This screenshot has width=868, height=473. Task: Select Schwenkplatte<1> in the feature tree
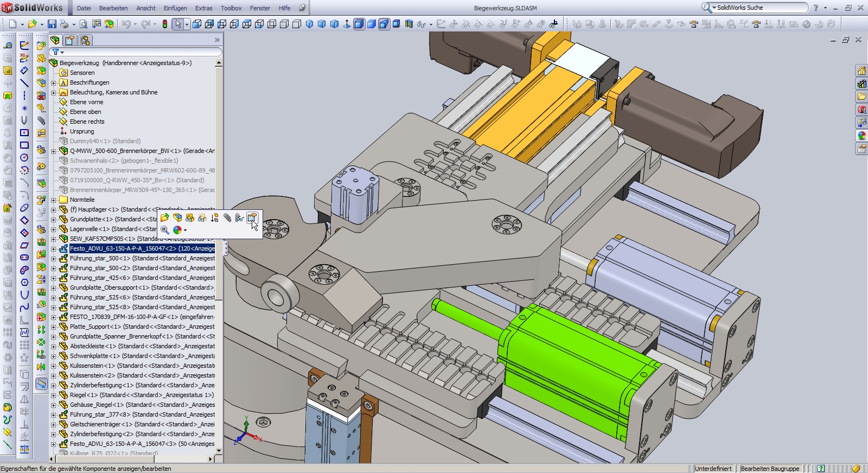(x=94, y=356)
